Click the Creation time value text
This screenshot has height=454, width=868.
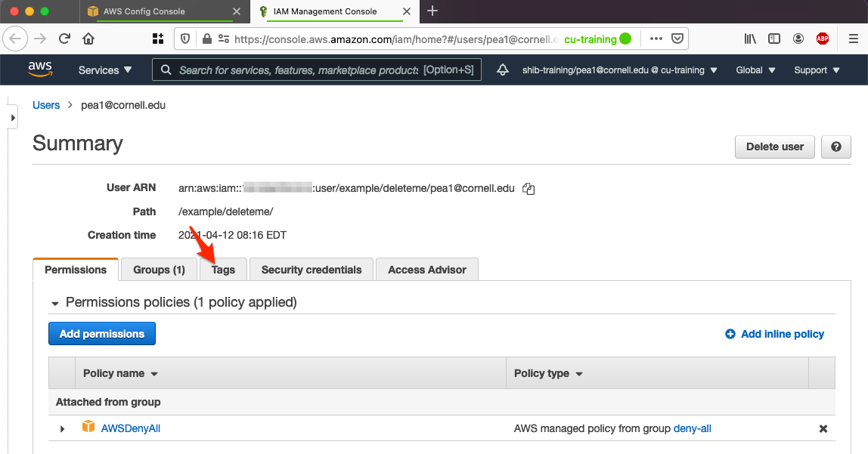click(x=232, y=235)
